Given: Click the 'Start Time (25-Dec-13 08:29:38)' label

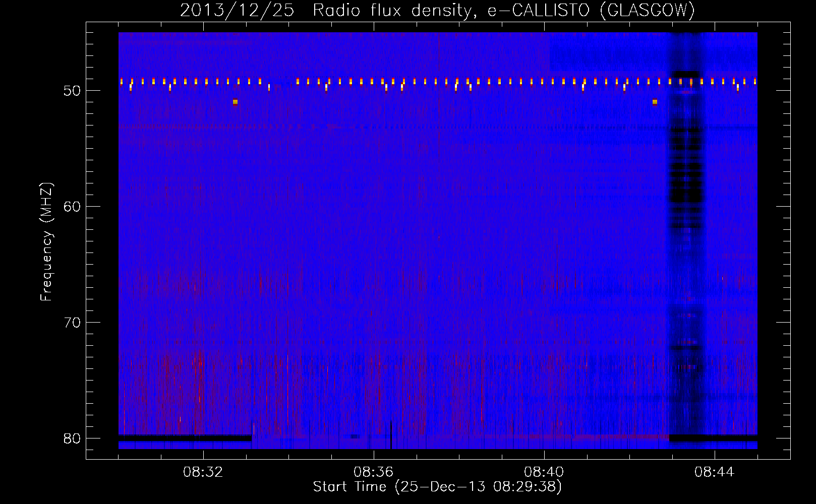Looking at the screenshot, I should [x=437, y=487].
